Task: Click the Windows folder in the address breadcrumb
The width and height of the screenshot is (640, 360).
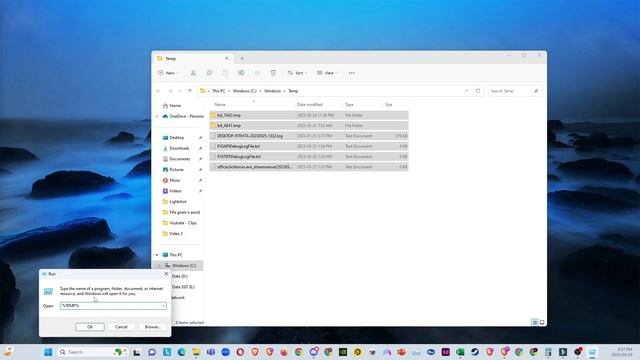Action: [272, 91]
